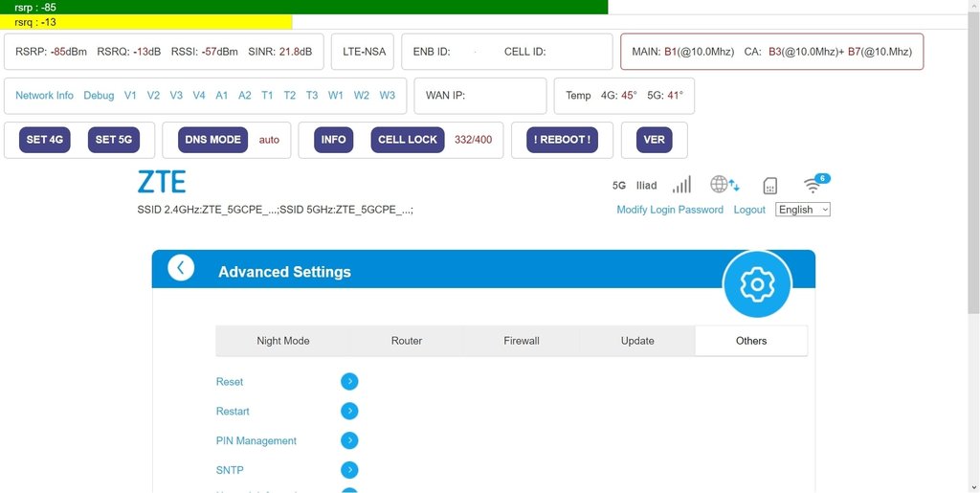
Task: Open the English language dropdown
Action: [x=802, y=210]
